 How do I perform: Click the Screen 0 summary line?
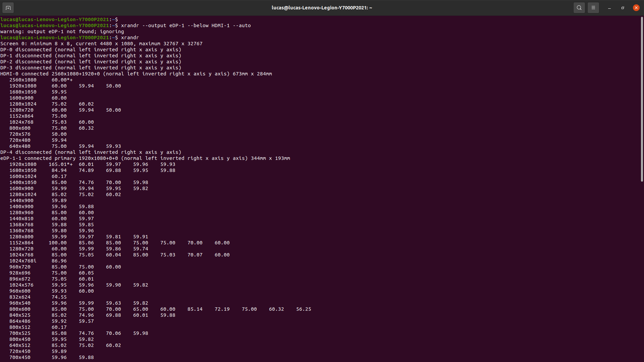coord(101,44)
